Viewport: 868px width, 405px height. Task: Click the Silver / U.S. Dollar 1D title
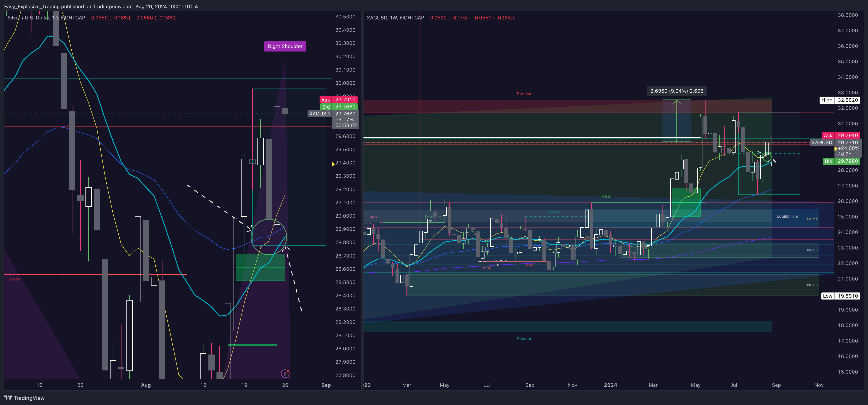tap(46, 18)
